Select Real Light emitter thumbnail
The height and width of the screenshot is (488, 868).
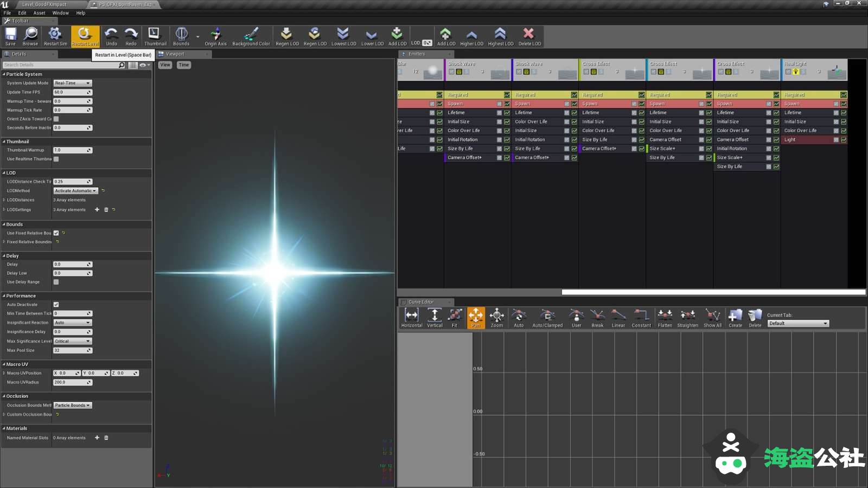coord(837,71)
